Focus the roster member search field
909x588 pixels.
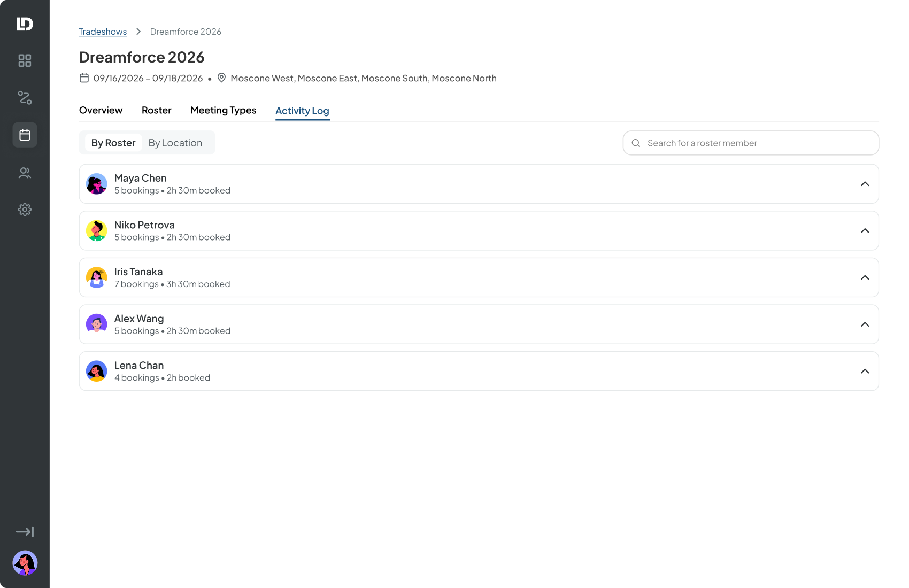point(751,143)
